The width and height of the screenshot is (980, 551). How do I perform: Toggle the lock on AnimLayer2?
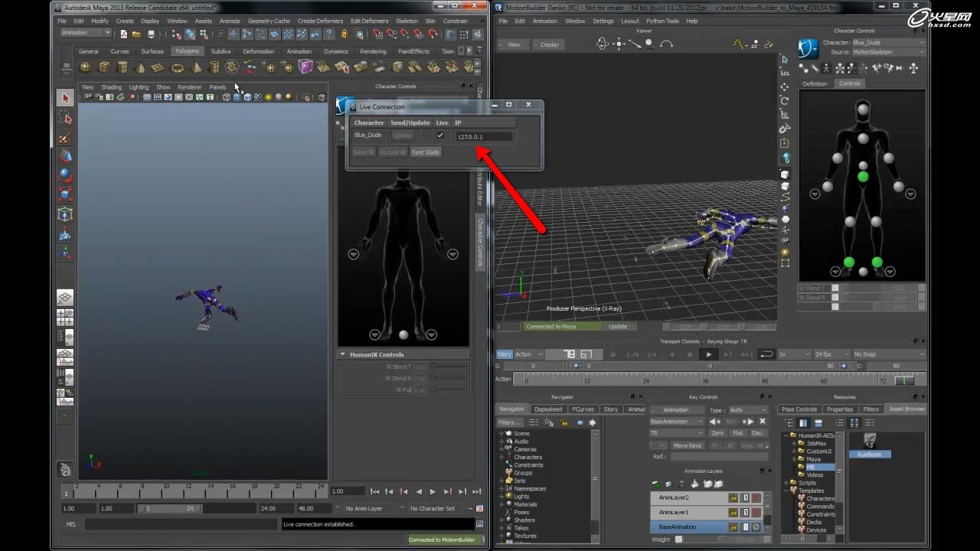733,497
